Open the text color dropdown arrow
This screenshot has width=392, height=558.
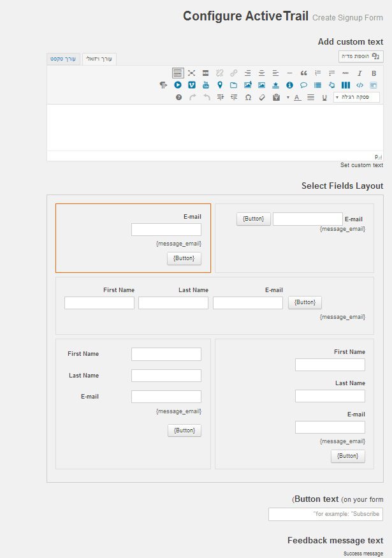coord(288,98)
